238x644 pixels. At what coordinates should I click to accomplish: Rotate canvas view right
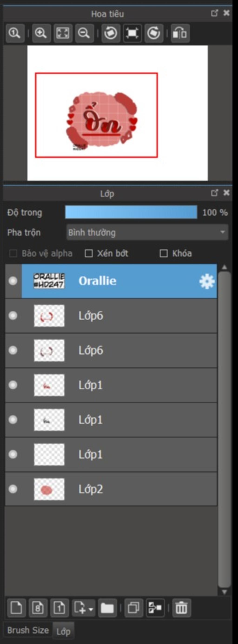tap(154, 33)
